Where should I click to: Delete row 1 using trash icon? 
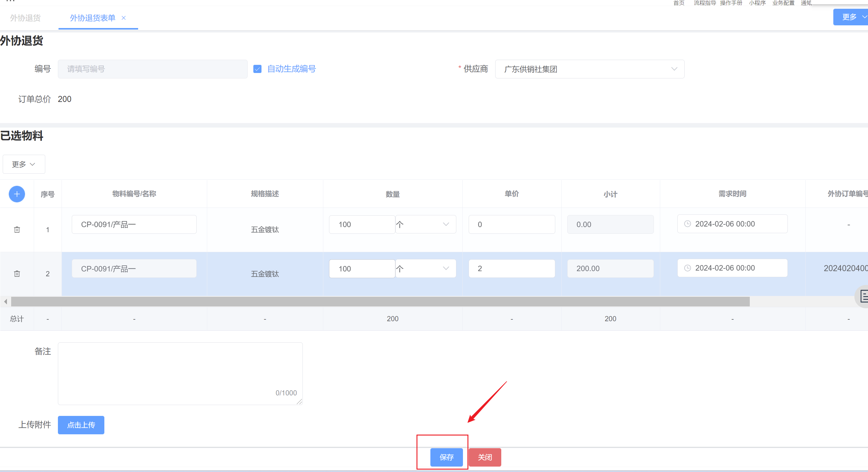point(17,230)
